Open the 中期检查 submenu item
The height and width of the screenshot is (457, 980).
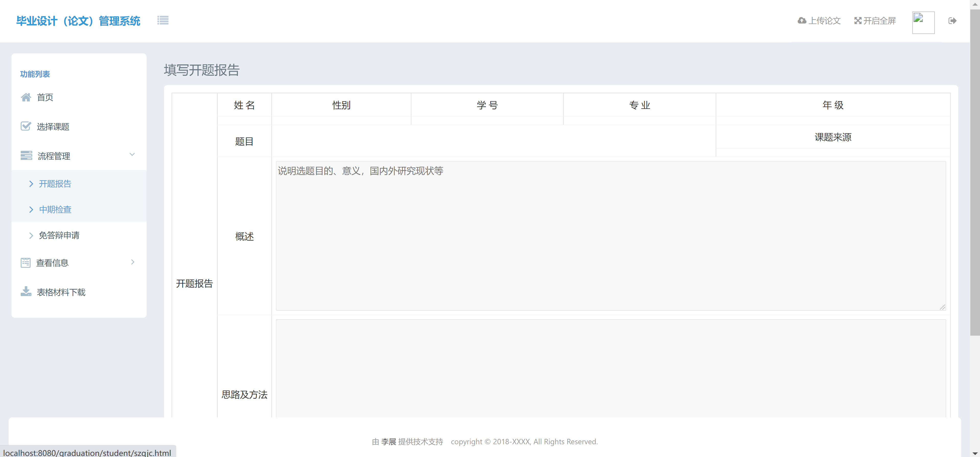pyautogui.click(x=55, y=209)
